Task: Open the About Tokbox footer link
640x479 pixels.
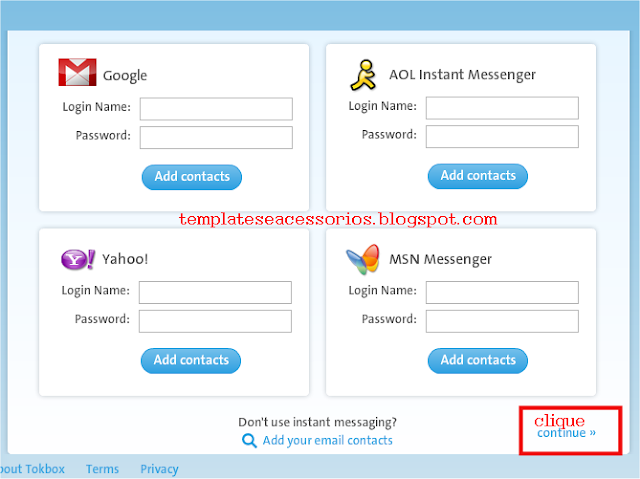Action: click(x=33, y=469)
